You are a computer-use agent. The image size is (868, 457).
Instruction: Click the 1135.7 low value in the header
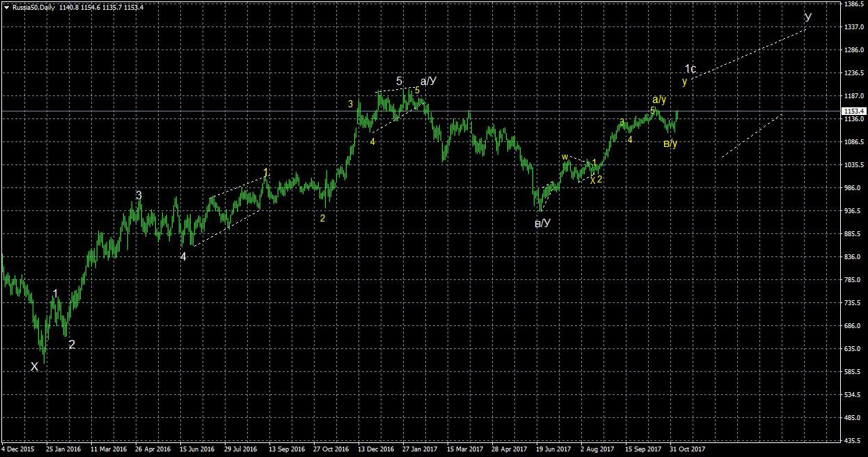(113, 7)
